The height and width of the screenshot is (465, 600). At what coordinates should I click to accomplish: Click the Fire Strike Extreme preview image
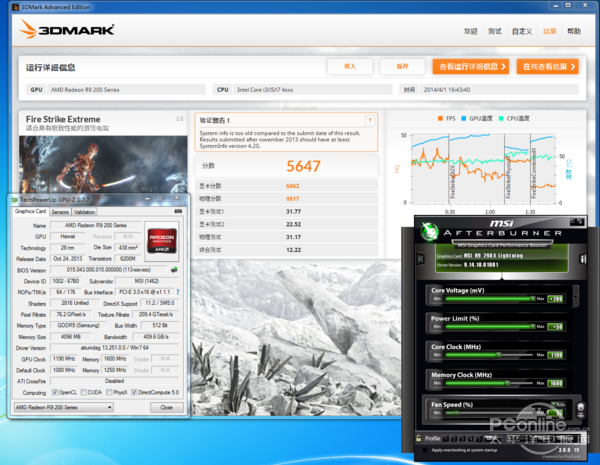tap(103, 164)
